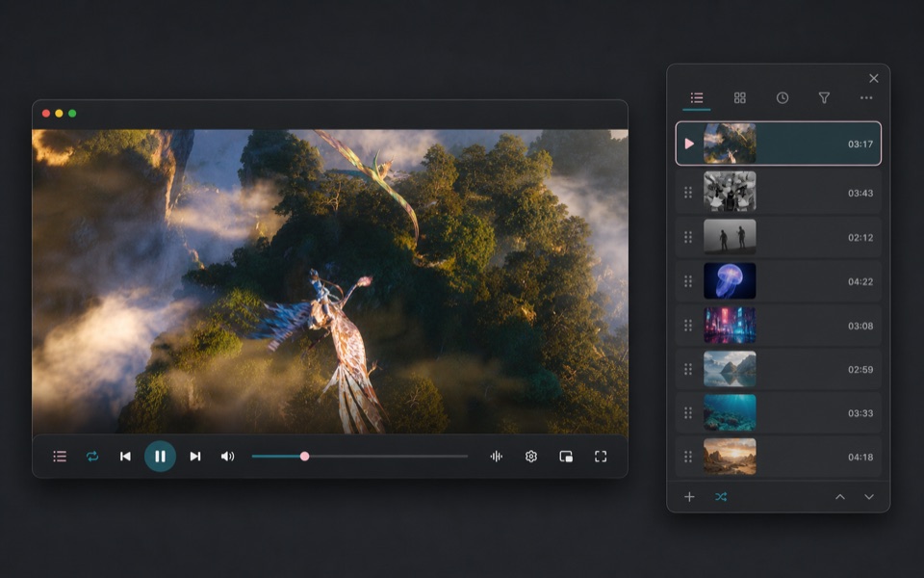Viewport: 924px width, 578px height.
Task: Select the neon city thumbnail, 03:08
Action: pos(730,326)
